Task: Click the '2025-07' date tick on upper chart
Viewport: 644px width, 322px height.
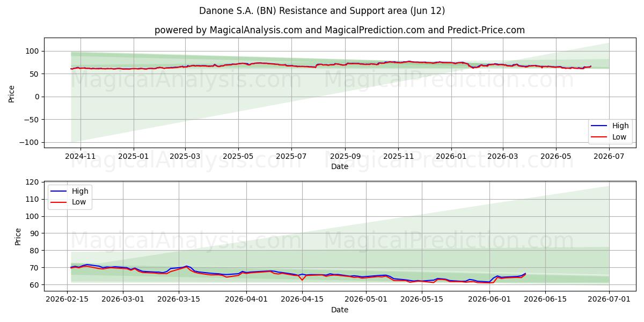Action: point(291,156)
